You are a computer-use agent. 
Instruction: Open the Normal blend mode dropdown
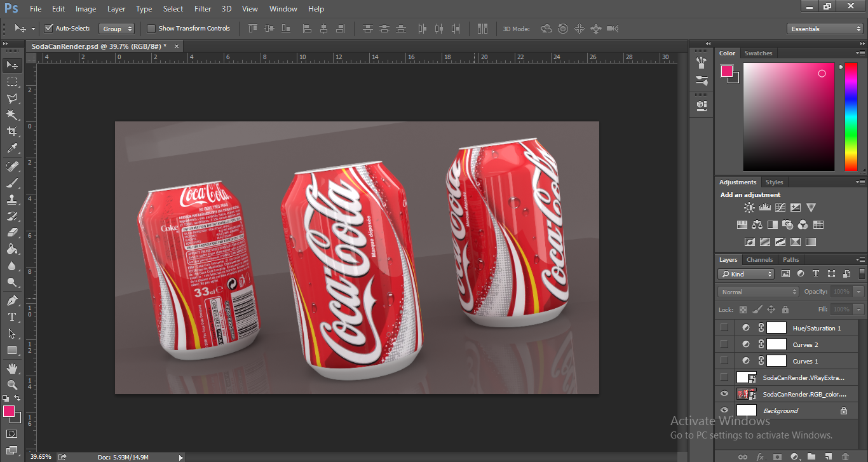758,292
